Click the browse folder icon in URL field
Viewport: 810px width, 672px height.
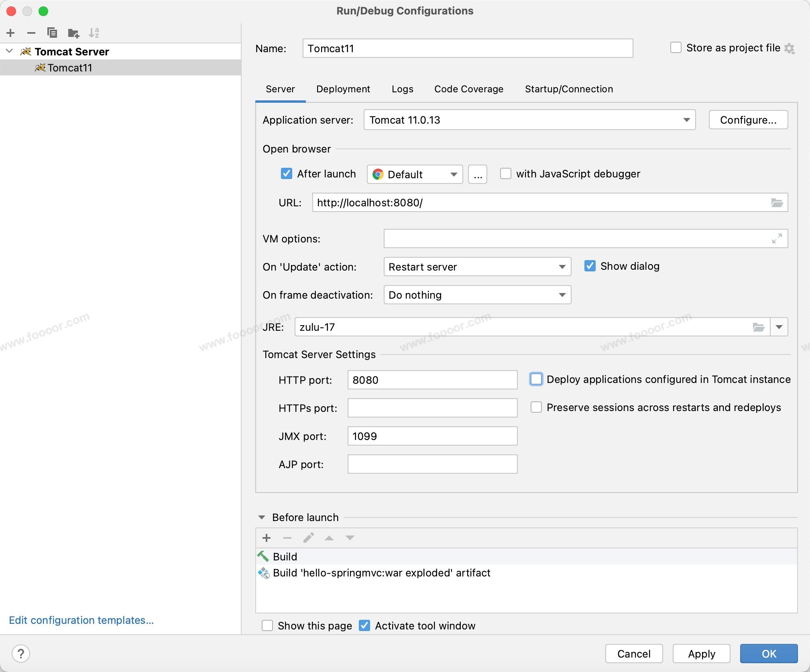(x=777, y=203)
